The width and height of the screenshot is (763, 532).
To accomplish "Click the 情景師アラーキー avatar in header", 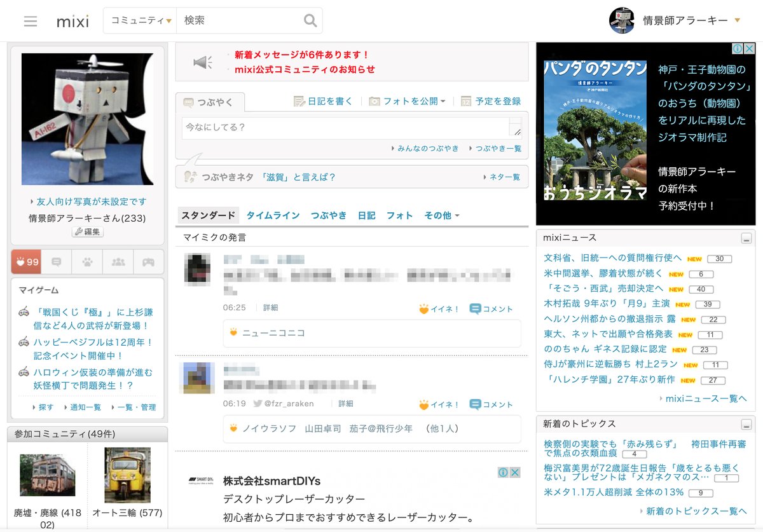I will tap(622, 20).
